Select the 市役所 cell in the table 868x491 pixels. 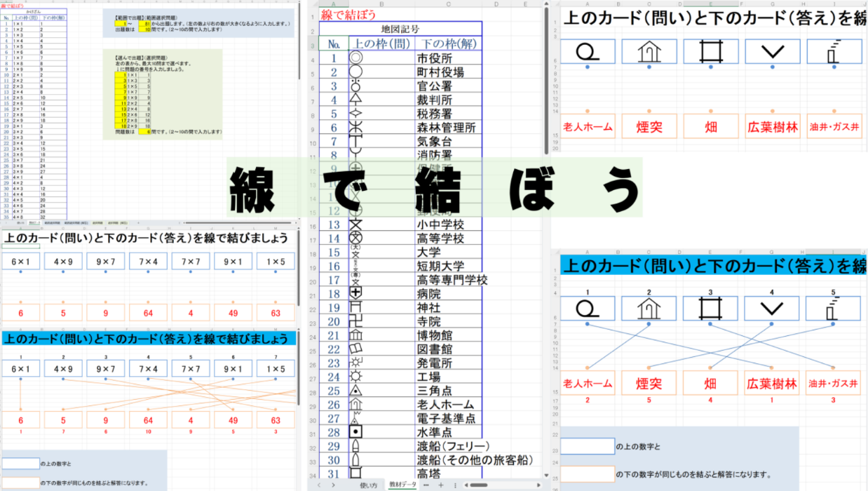447,58
